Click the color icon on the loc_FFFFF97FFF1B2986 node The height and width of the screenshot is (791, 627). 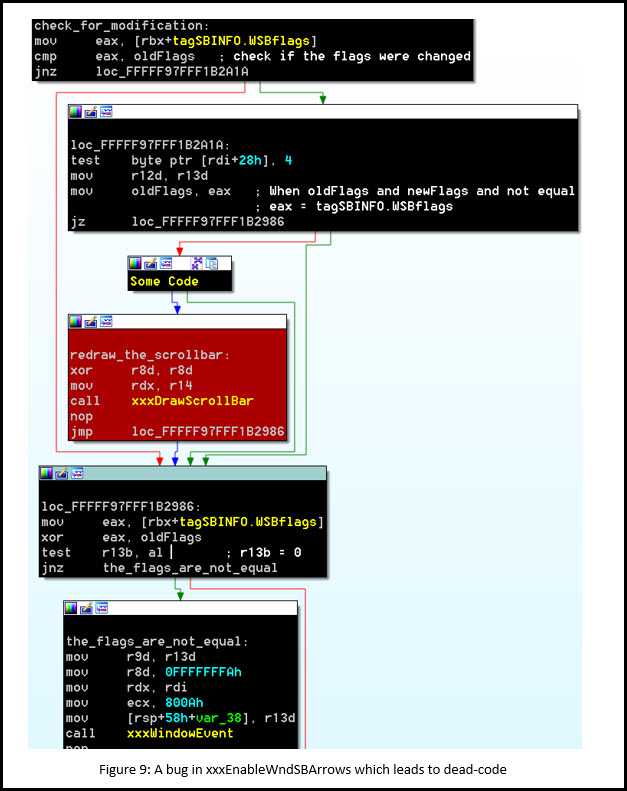[x=47, y=473]
